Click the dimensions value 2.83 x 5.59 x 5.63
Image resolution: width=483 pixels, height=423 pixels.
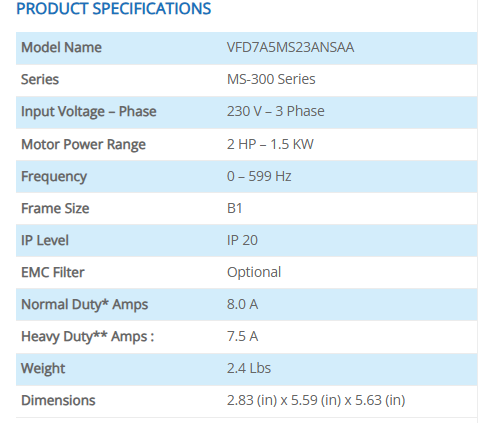[316, 400]
